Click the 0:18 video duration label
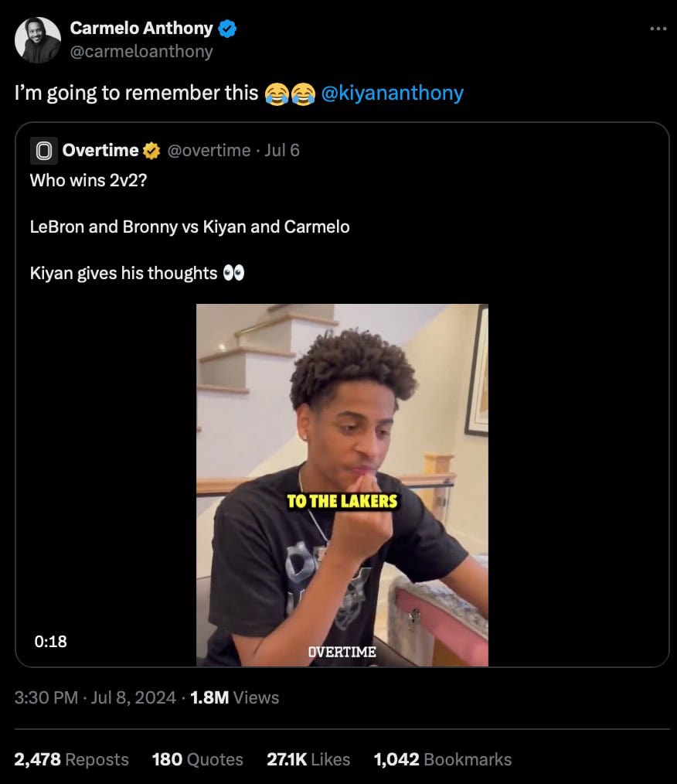The image size is (677, 784). click(x=50, y=641)
